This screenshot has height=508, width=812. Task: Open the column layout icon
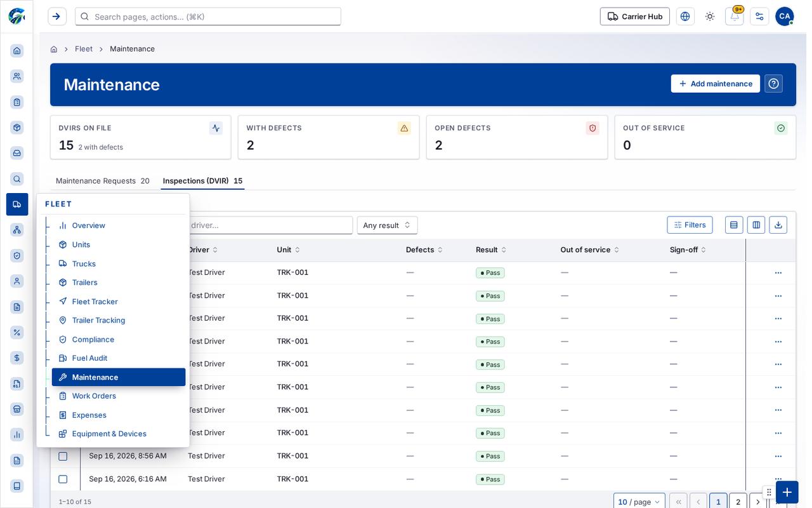coord(756,225)
